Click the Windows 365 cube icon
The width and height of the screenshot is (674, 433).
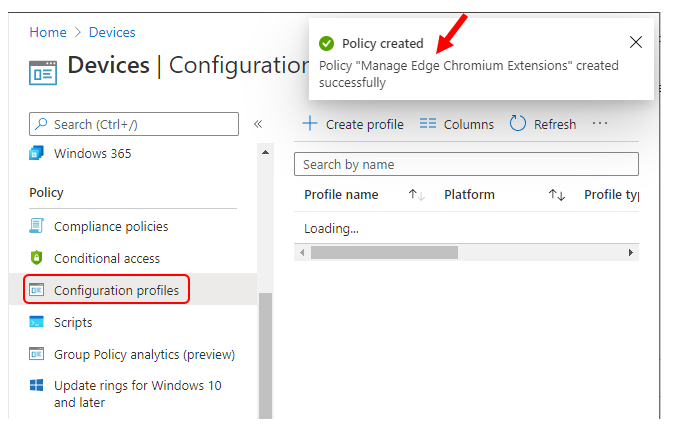point(37,153)
